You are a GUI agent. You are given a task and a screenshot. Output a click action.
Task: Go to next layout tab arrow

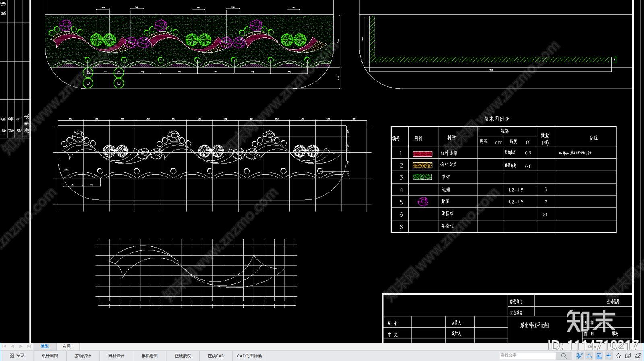click(21, 346)
